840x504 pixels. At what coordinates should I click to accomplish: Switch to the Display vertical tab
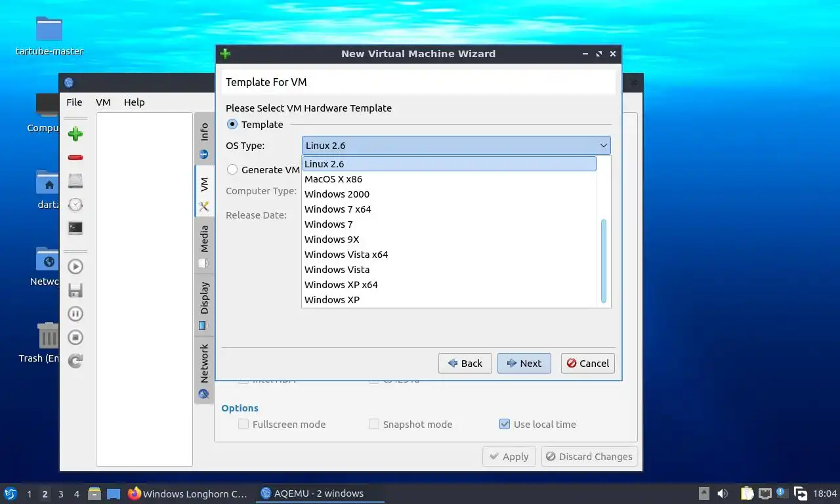[x=204, y=304]
